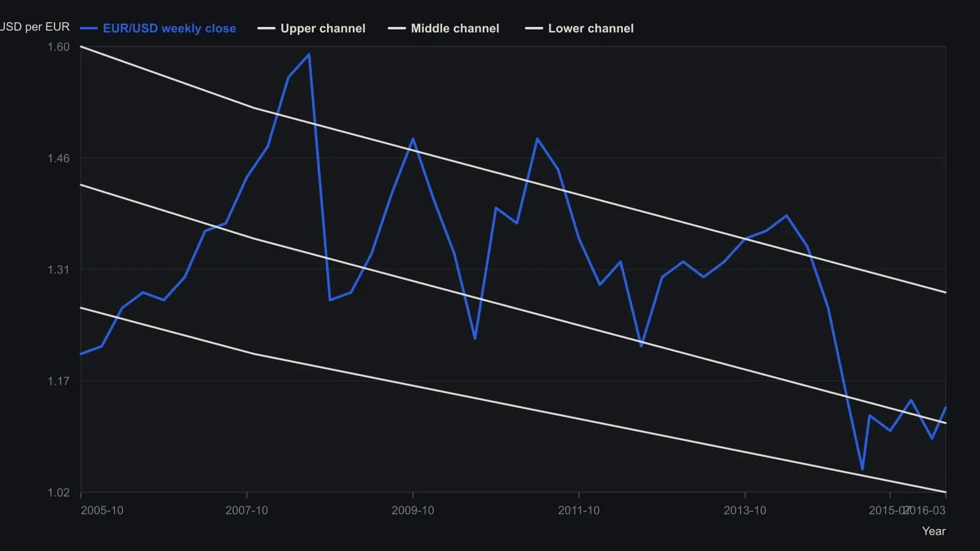Screen dimensions: 980x551
Task: Select the 2011-10 x-axis tick label
Action: [x=579, y=511]
